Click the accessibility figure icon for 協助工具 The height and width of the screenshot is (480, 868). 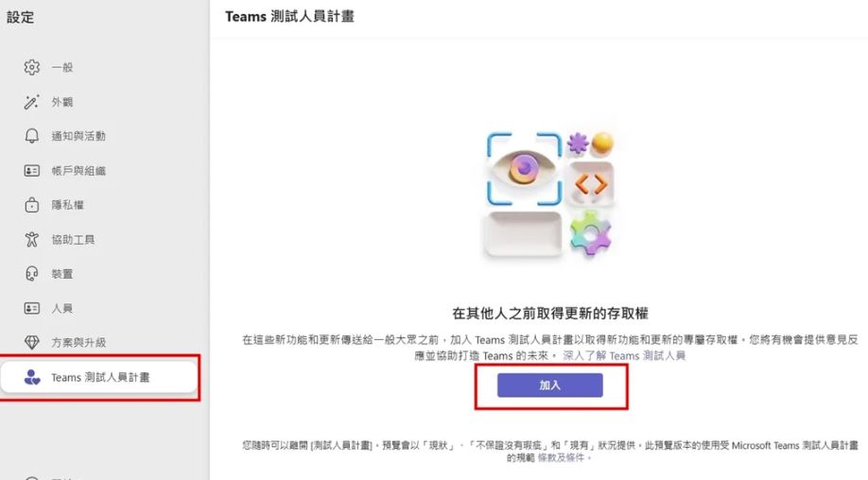pos(31,240)
